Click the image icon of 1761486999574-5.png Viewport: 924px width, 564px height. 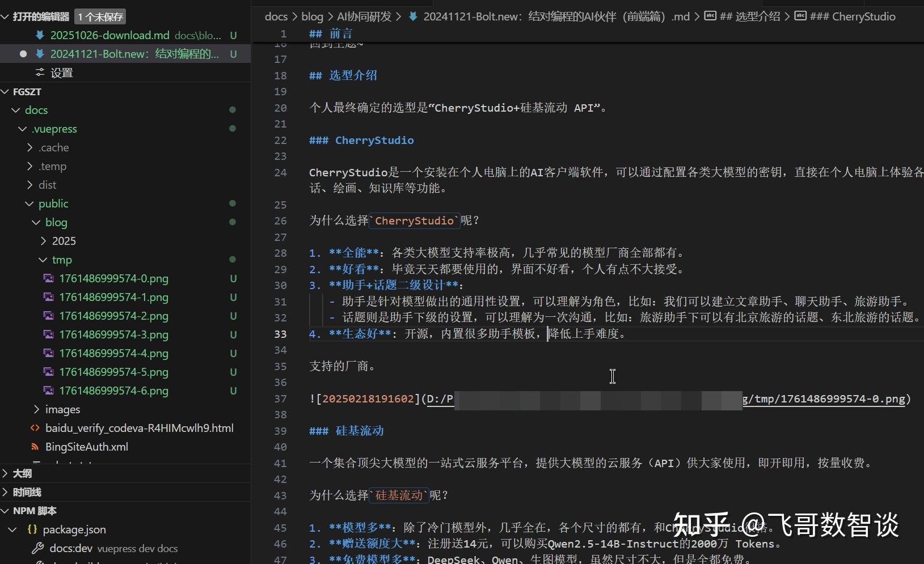(49, 372)
